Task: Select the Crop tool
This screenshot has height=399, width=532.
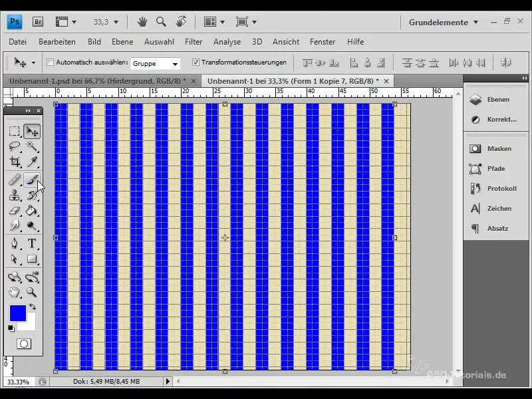Action: click(14, 162)
